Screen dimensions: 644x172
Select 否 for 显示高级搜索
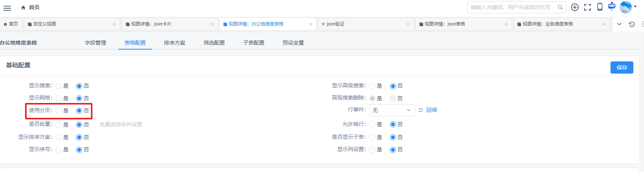(x=393, y=86)
